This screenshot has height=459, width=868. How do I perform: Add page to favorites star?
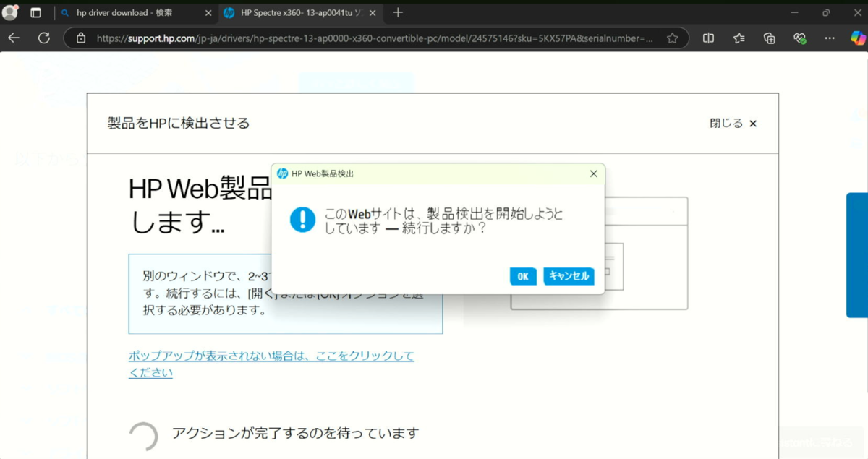point(673,38)
